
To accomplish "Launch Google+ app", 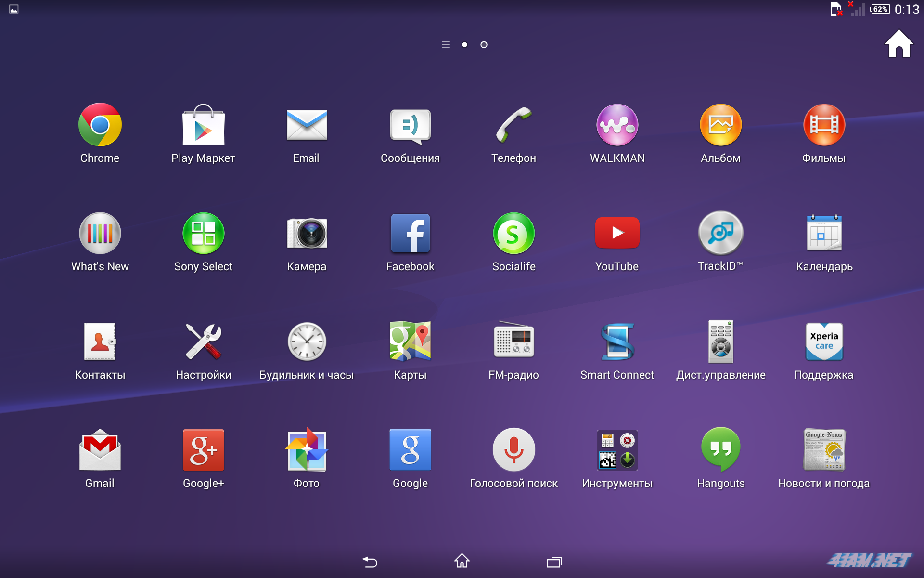I will (203, 450).
